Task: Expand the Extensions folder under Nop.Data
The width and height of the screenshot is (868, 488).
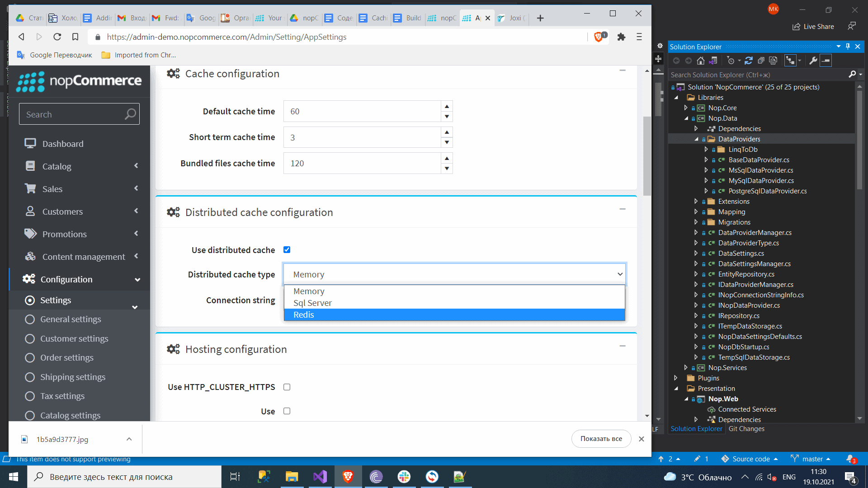Action: tap(696, 201)
